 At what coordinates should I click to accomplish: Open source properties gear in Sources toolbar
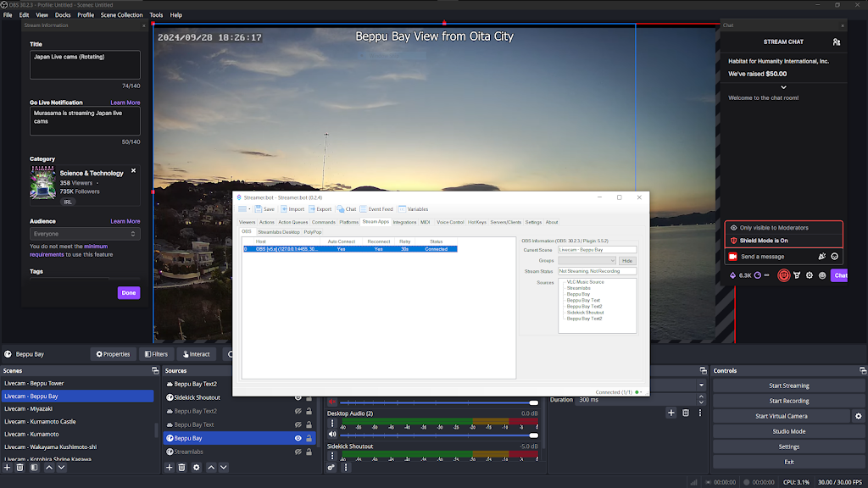coord(197,467)
